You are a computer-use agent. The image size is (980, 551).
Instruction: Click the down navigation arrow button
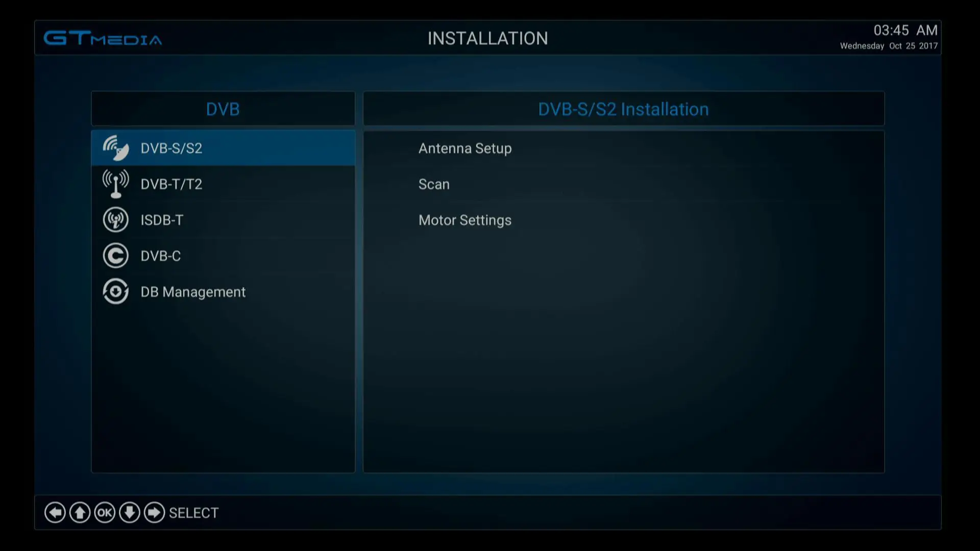coord(129,513)
